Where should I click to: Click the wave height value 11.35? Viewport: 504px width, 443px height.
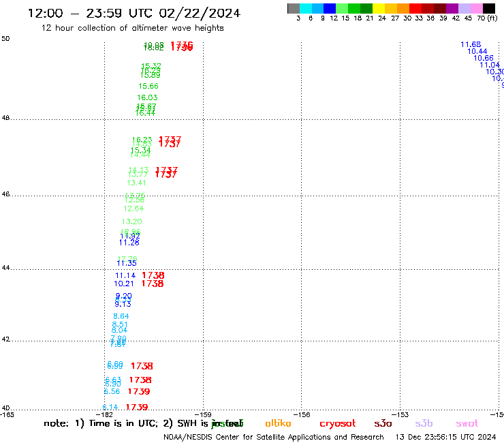tap(127, 264)
